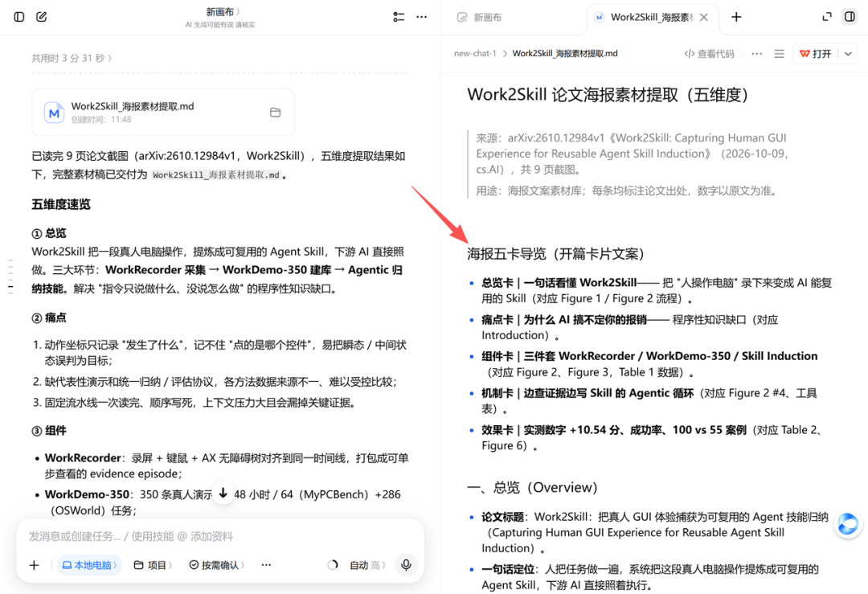Screen dimensions: 868x594
Task: Click the 效果卡 bullet in document
Action: (x=652, y=437)
